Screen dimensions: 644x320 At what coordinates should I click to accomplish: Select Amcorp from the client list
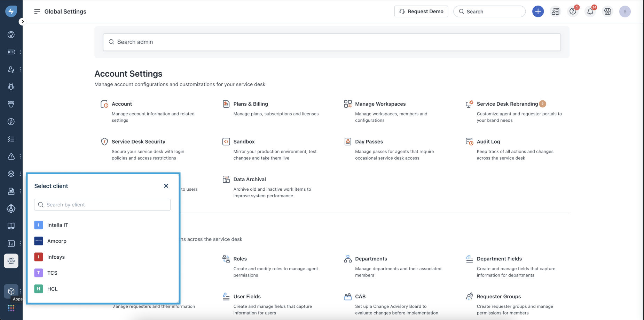57,241
